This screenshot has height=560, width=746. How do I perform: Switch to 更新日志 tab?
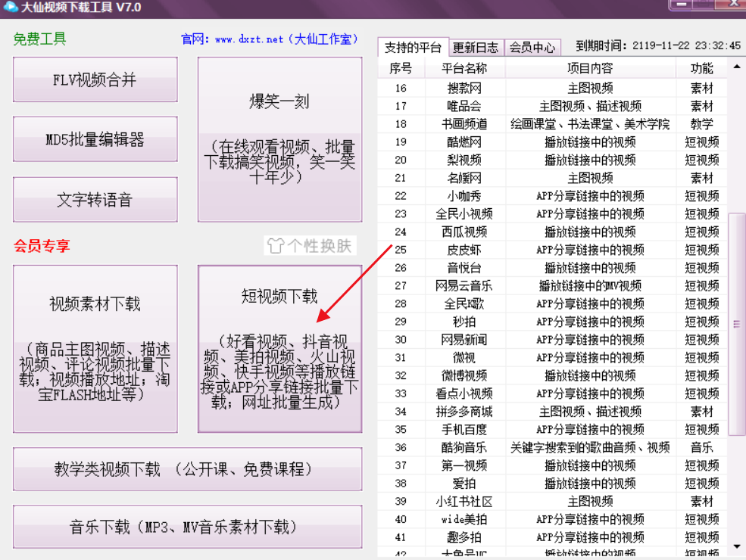point(476,48)
